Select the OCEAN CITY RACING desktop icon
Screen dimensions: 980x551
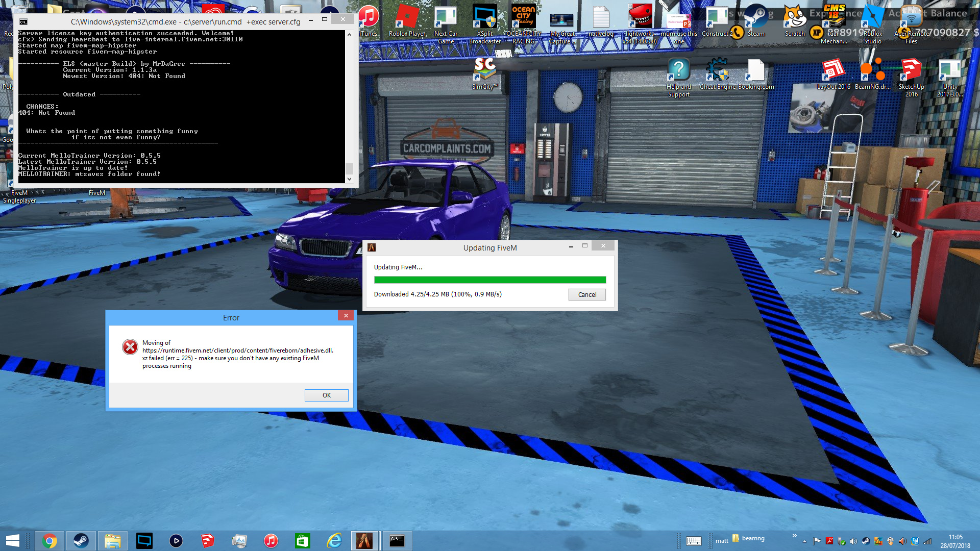[523, 24]
